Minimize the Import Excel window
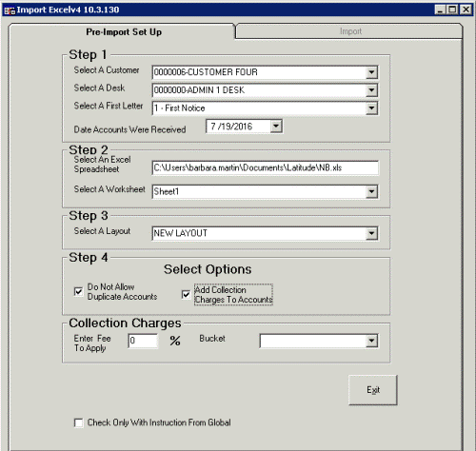The width and height of the screenshot is (476, 451). click(x=440, y=10)
